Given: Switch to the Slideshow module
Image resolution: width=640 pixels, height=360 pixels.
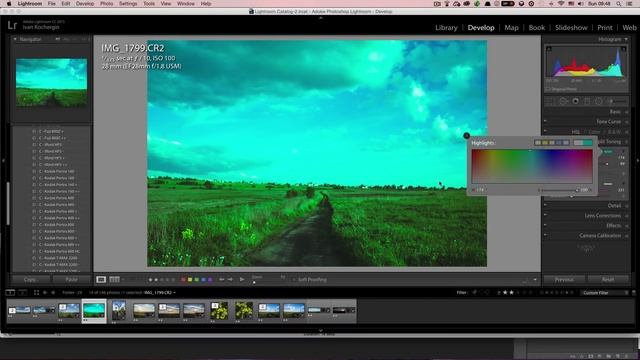Looking at the screenshot, I should click(x=571, y=27).
